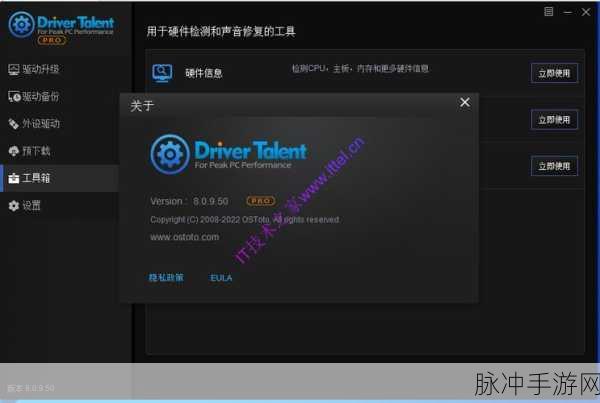Click the toolbox icon beside 工具箱
This screenshot has height=403, width=600.
[13, 178]
